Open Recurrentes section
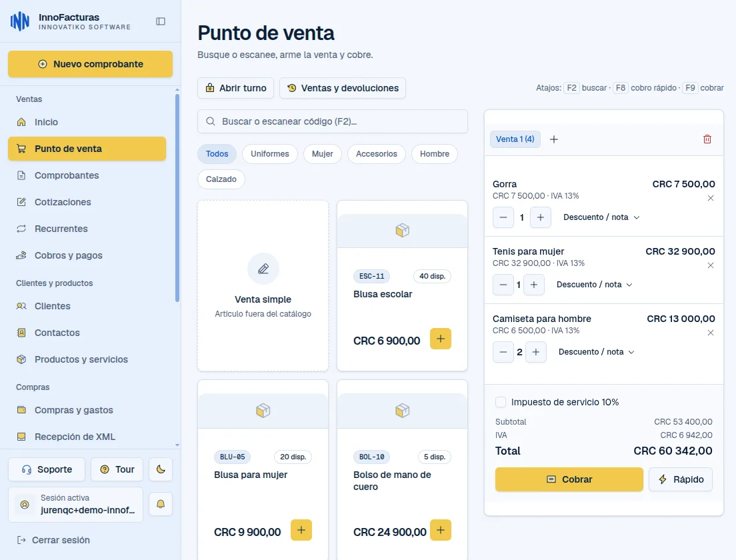 click(87, 229)
